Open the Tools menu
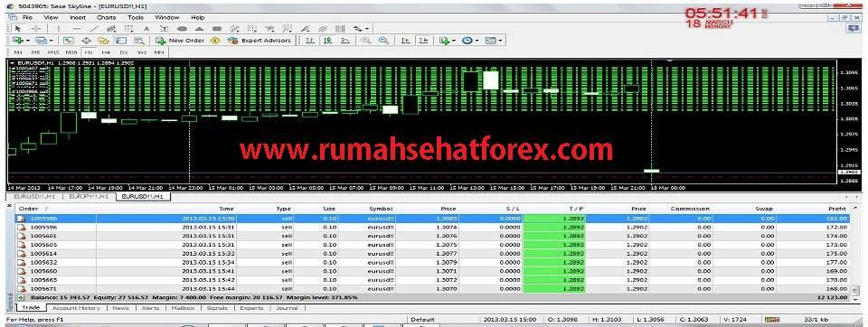Viewport: 868px width, 327px height. coord(136,18)
